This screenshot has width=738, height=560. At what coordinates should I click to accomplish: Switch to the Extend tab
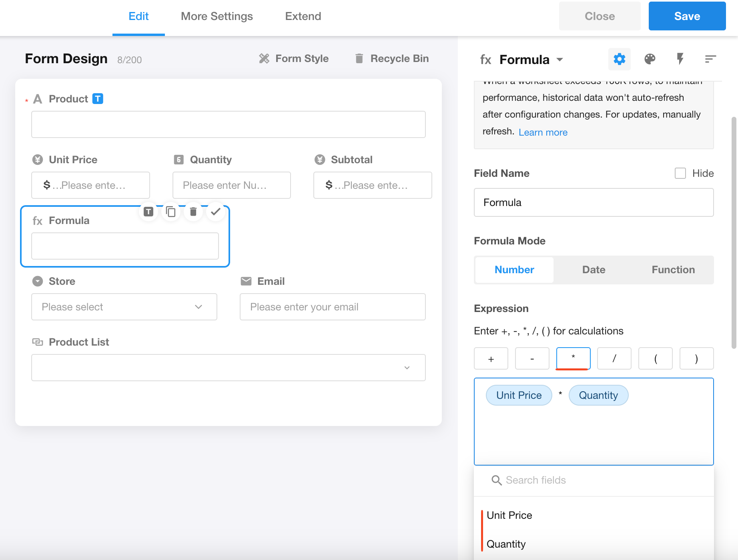(303, 16)
